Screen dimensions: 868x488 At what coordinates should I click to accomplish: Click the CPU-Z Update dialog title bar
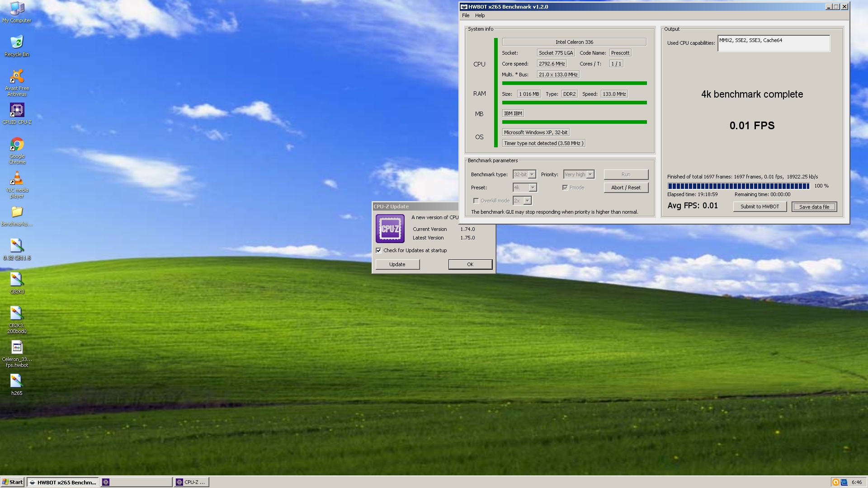[416, 206]
